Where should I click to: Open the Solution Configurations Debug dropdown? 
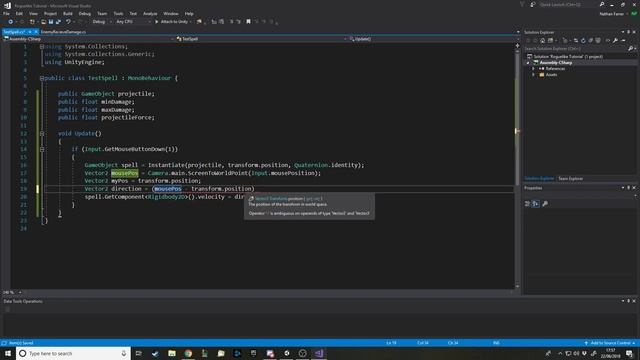102,22
